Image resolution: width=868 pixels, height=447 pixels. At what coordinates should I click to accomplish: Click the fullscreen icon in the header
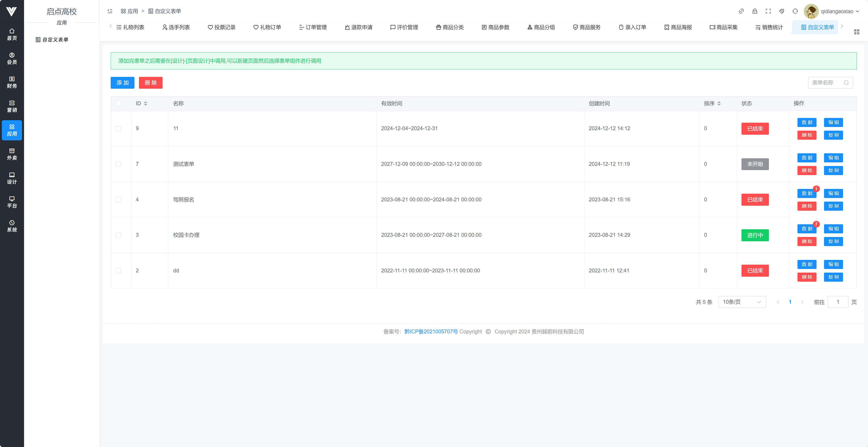point(768,11)
